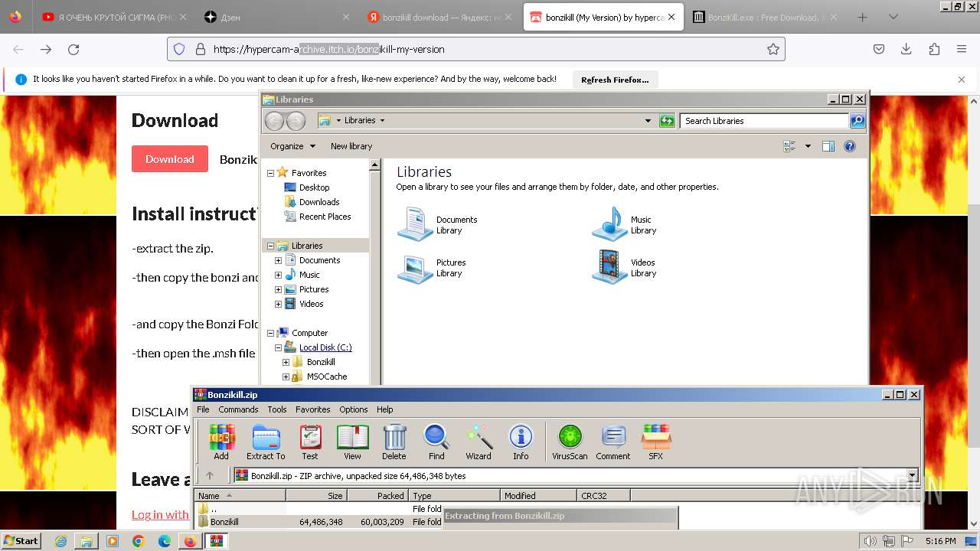Run the VirusScan icon
The height and width of the screenshot is (551, 980).
click(x=570, y=442)
